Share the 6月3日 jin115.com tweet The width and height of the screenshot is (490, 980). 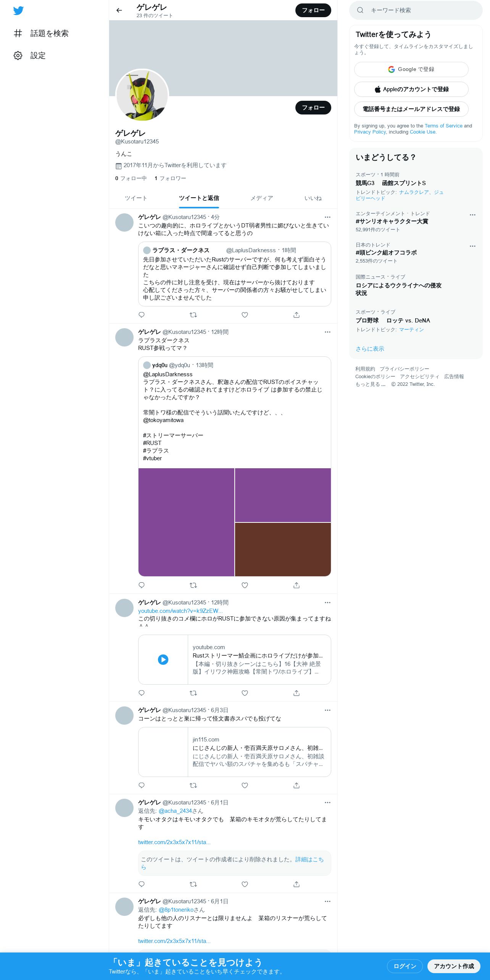pyautogui.click(x=297, y=785)
